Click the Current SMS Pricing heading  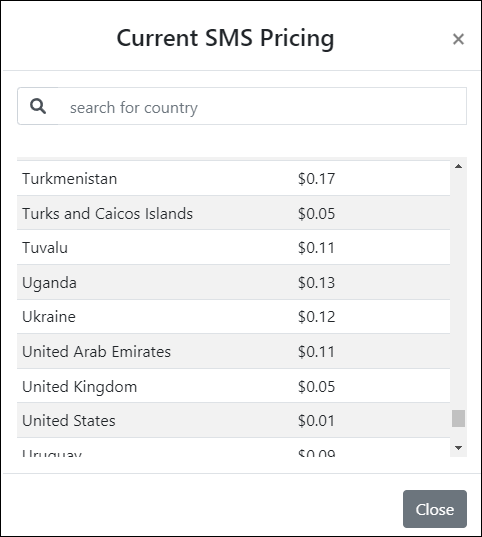pyautogui.click(x=225, y=38)
